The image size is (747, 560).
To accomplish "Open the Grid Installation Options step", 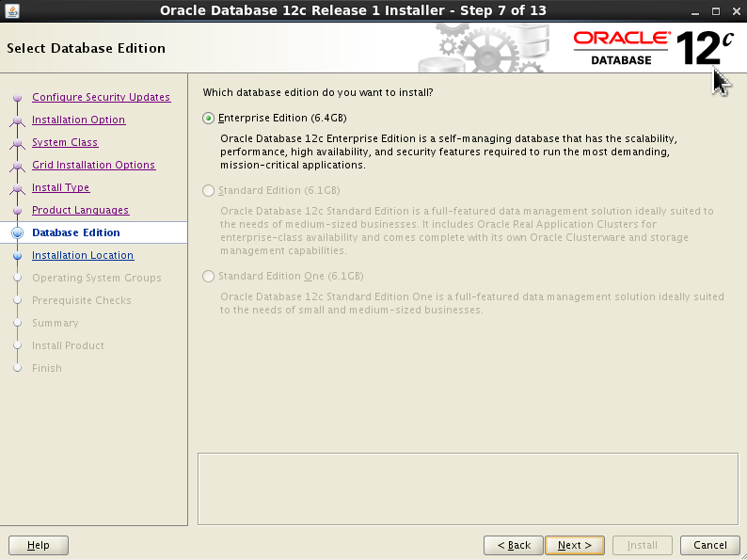I will click(x=94, y=165).
